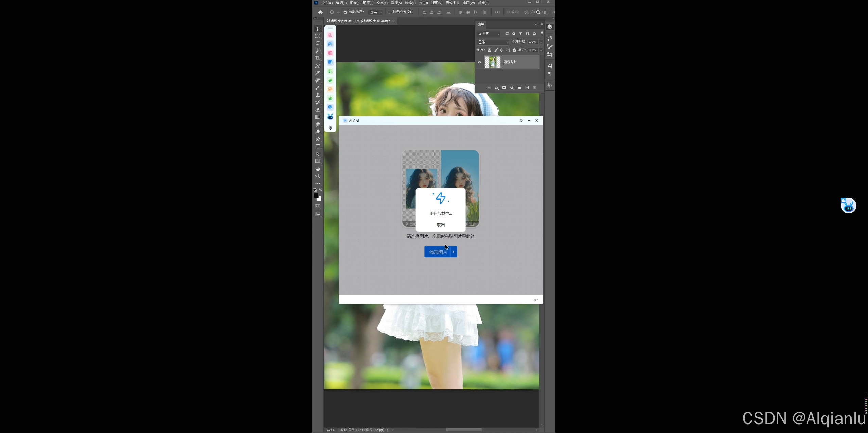The width and height of the screenshot is (868, 433).
Task: Expand the layer filter 类型 dropdown
Action: click(x=489, y=34)
